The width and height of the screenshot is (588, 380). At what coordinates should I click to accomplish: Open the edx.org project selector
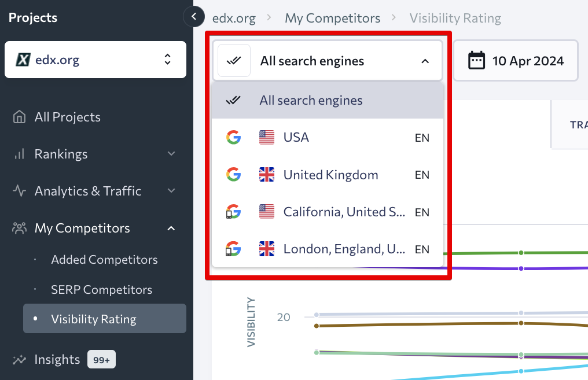pos(95,60)
